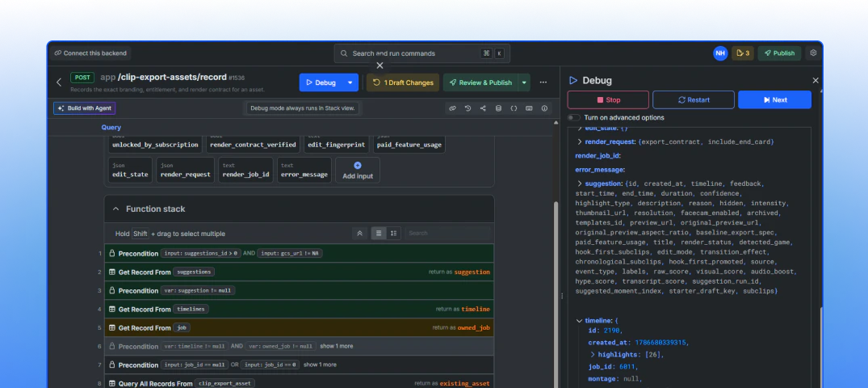Click show 1 more on Precondition step 7
The width and height of the screenshot is (868, 388).
pyautogui.click(x=320, y=365)
